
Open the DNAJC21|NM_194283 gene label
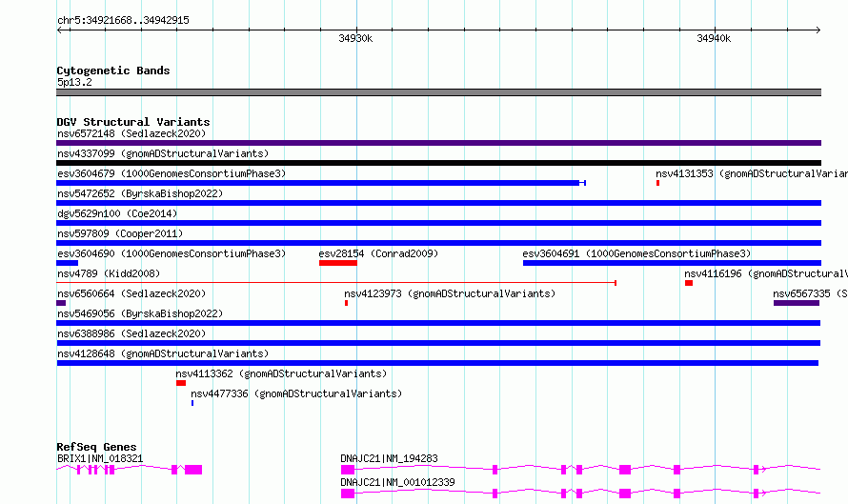[x=389, y=458]
